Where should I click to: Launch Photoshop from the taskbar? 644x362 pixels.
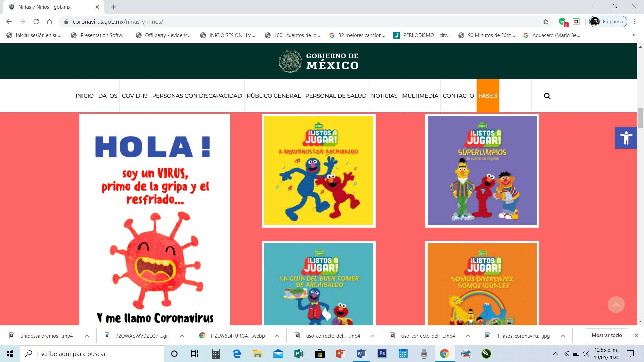[382, 354]
